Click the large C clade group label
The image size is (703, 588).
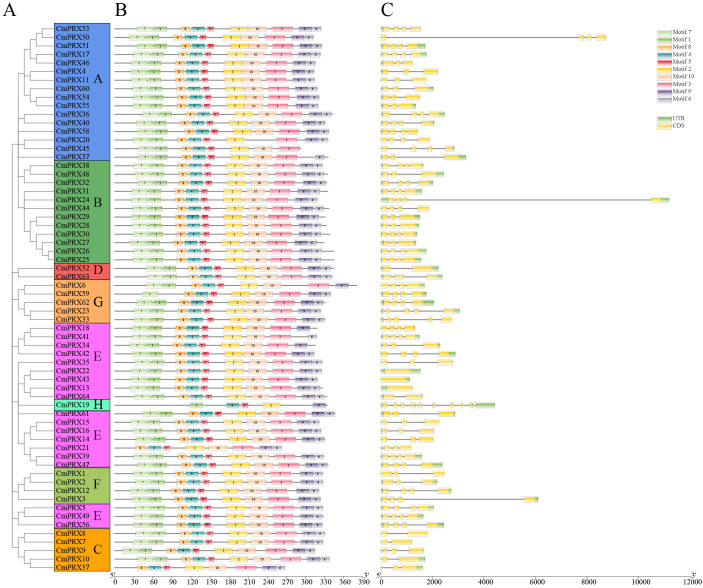tap(98, 549)
